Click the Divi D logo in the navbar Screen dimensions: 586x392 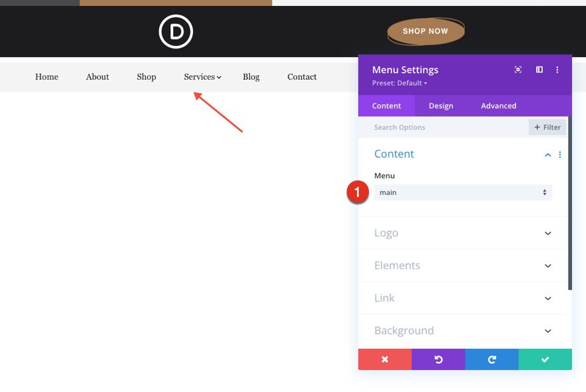[x=175, y=31]
